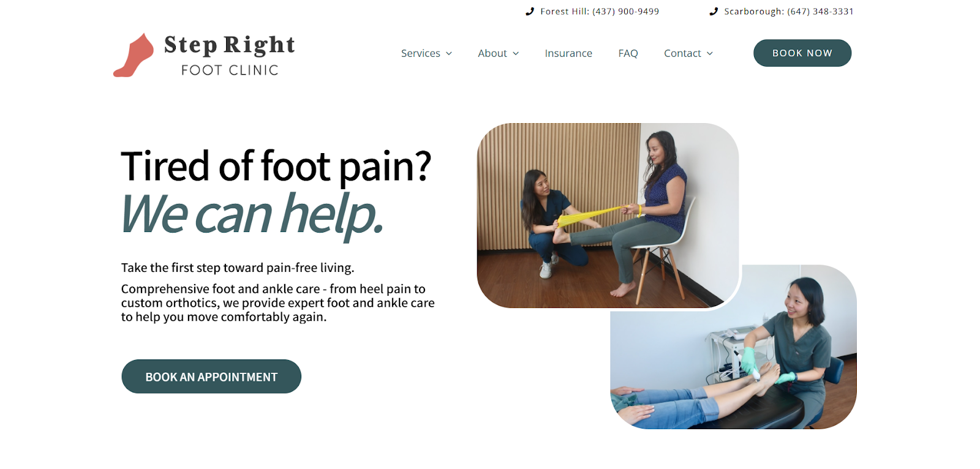Image resolution: width=980 pixels, height=469 pixels.
Task: Click the FOOT CLINIC subtitle in logo
Action: pos(230,70)
